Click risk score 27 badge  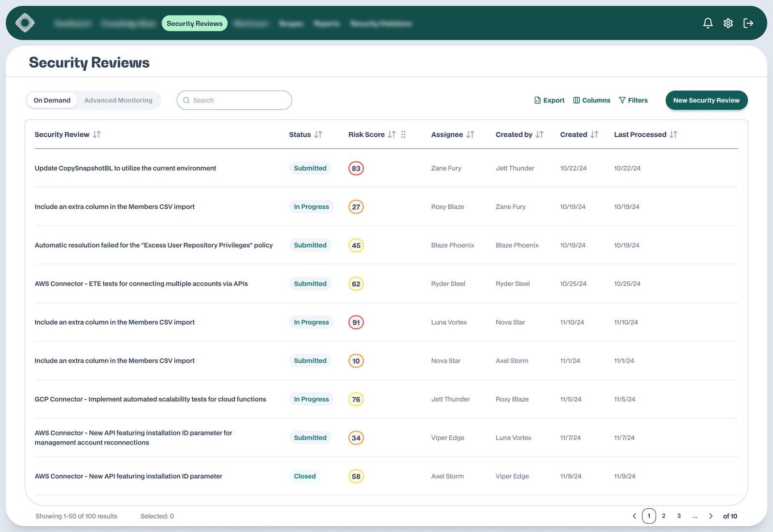click(356, 207)
